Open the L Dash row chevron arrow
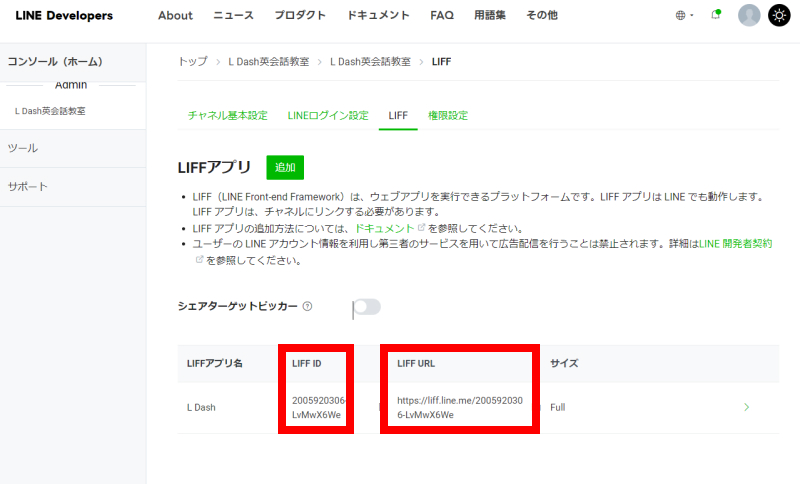This screenshot has width=800, height=484. point(746,407)
